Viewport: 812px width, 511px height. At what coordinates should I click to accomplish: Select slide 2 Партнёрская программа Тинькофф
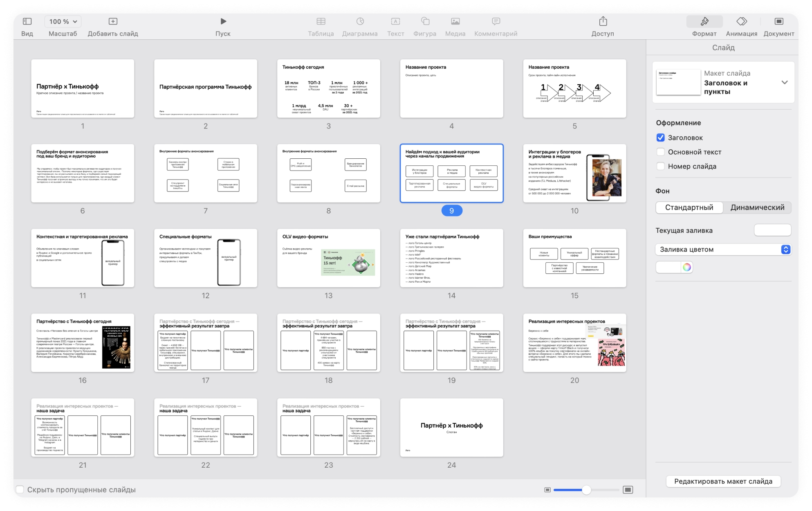point(206,88)
